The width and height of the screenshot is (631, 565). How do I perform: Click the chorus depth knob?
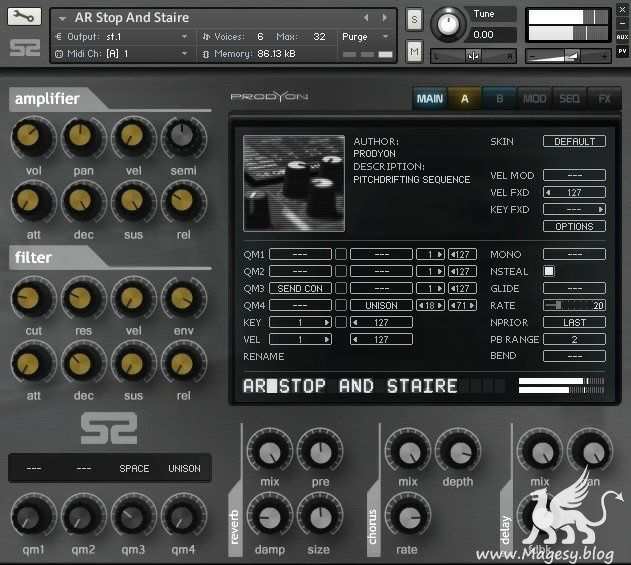tap(458, 451)
